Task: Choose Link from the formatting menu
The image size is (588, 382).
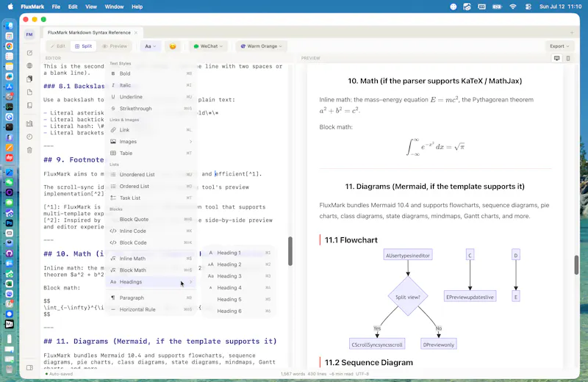Action: click(151, 130)
